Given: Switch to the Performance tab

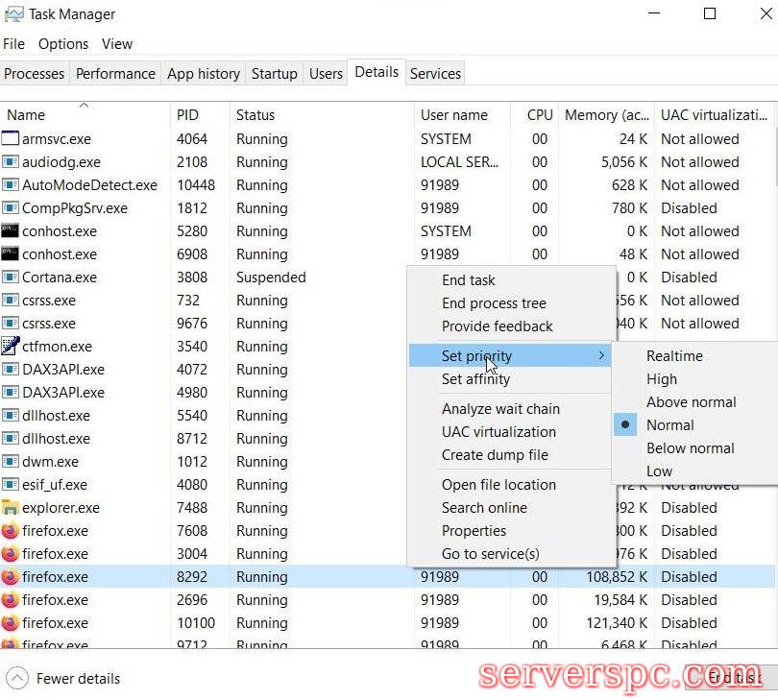Looking at the screenshot, I should 115,74.
